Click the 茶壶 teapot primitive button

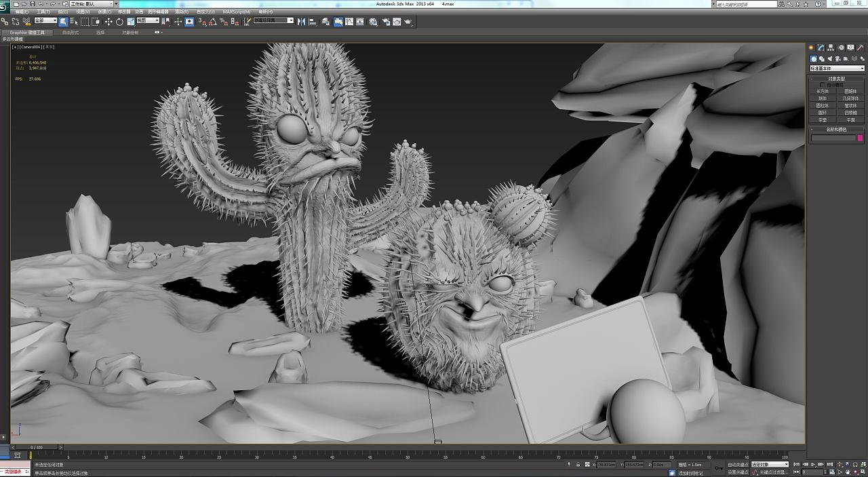tap(823, 120)
